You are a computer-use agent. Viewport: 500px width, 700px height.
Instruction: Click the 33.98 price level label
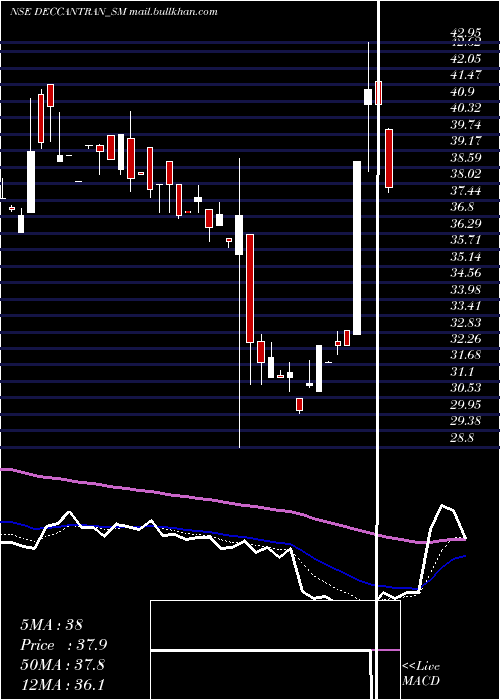tap(466, 289)
